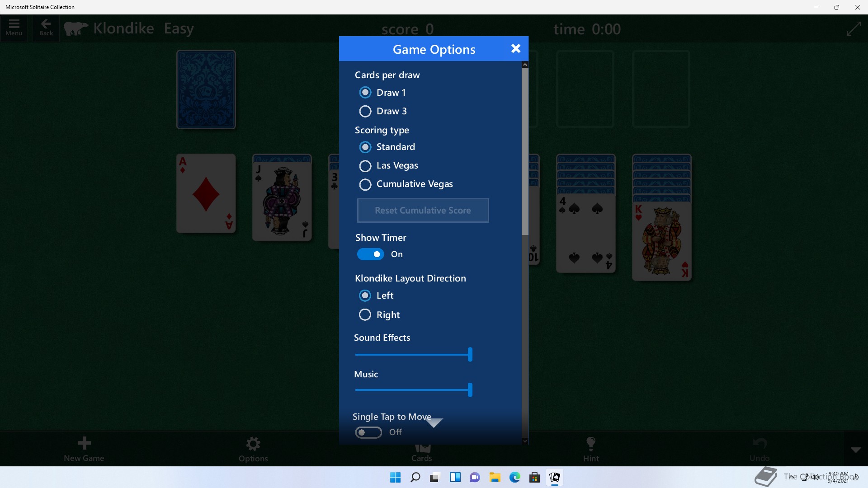
Task: Click the 4 of Spades card
Action: [x=586, y=233]
